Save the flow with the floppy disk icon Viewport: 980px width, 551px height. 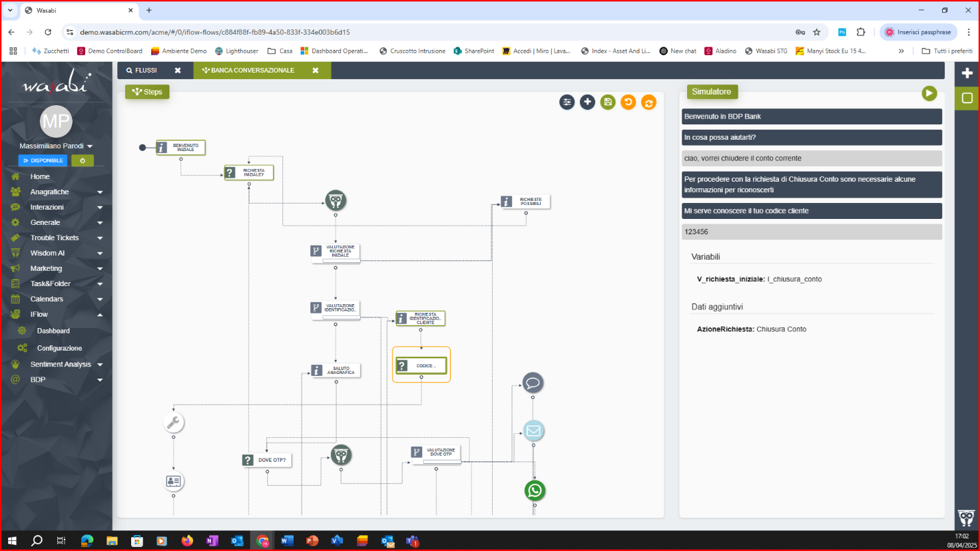coord(608,102)
